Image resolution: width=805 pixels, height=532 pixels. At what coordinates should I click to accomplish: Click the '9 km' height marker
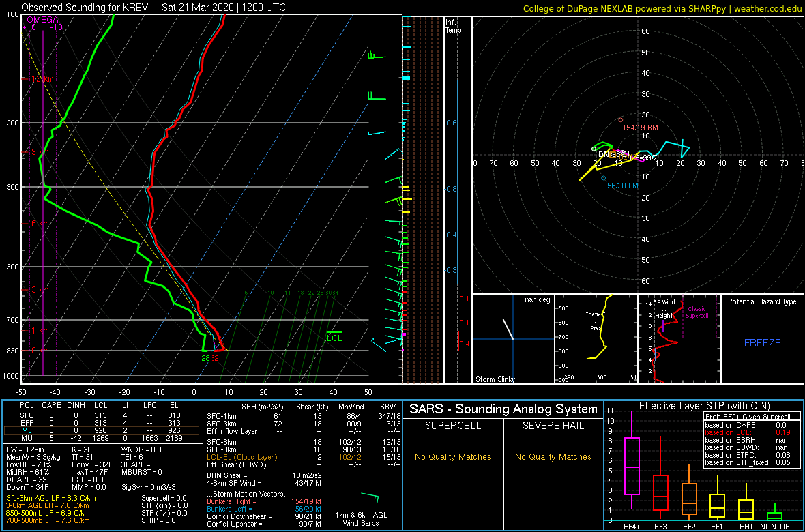[x=40, y=153]
